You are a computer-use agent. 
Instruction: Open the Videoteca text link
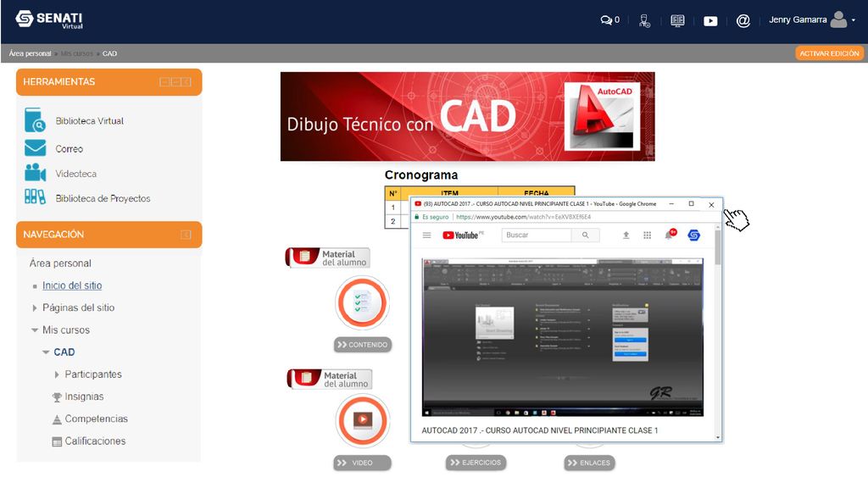pyautogui.click(x=75, y=174)
